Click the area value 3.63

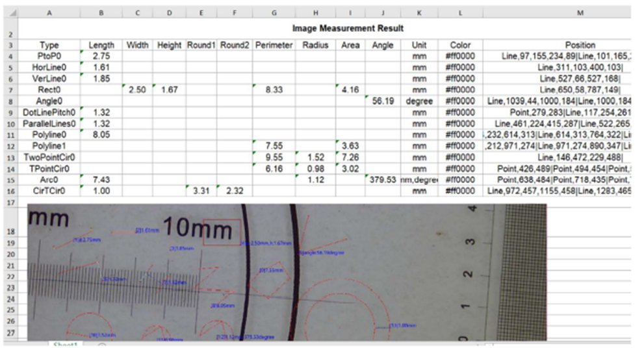point(350,145)
